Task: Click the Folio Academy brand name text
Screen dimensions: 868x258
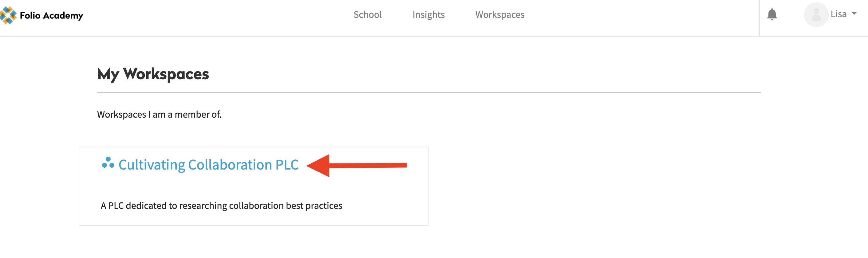Action: coord(51,15)
